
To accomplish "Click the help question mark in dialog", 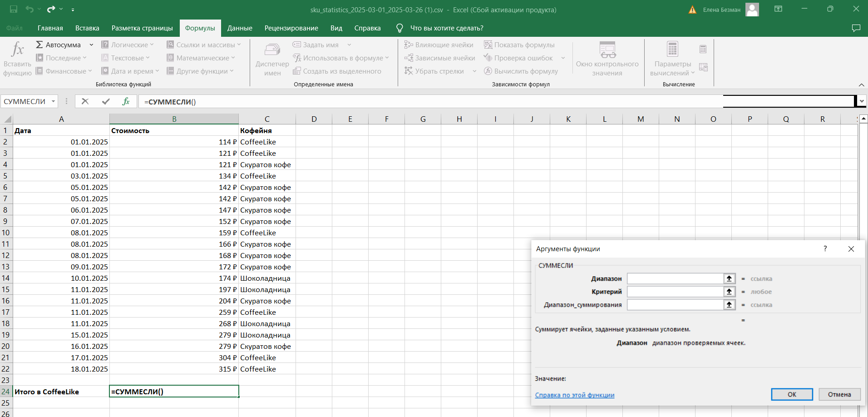I will (825, 248).
